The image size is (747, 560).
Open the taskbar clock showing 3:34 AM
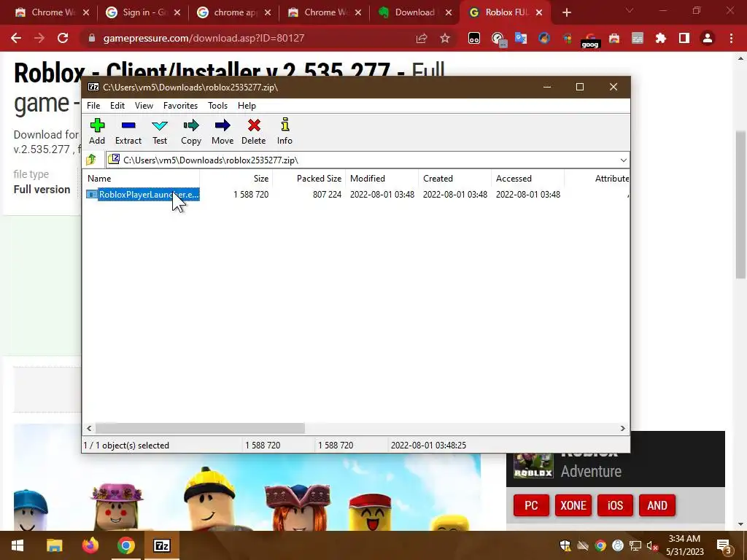tap(684, 545)
